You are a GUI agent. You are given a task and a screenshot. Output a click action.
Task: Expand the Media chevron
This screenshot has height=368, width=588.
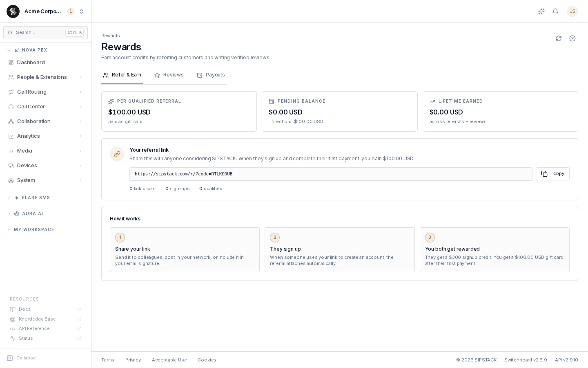pyautogui.click(x=80, y=151)
